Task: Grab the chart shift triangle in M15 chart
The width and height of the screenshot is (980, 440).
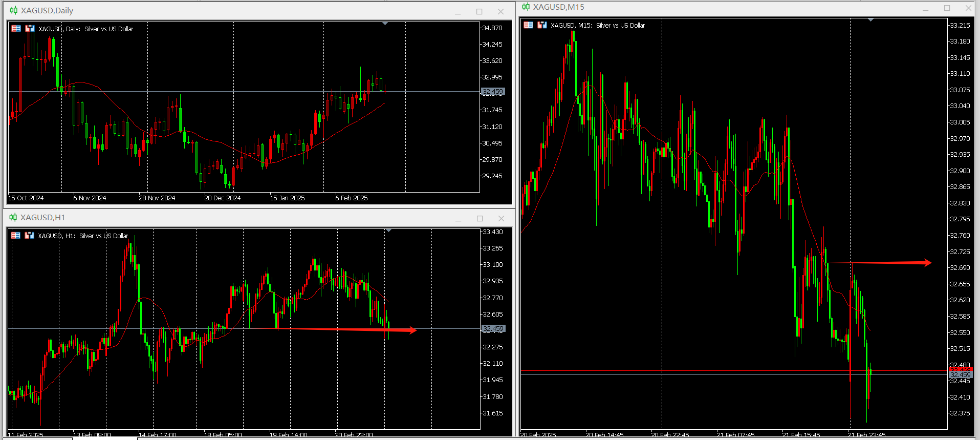Action: coord(870,20)
